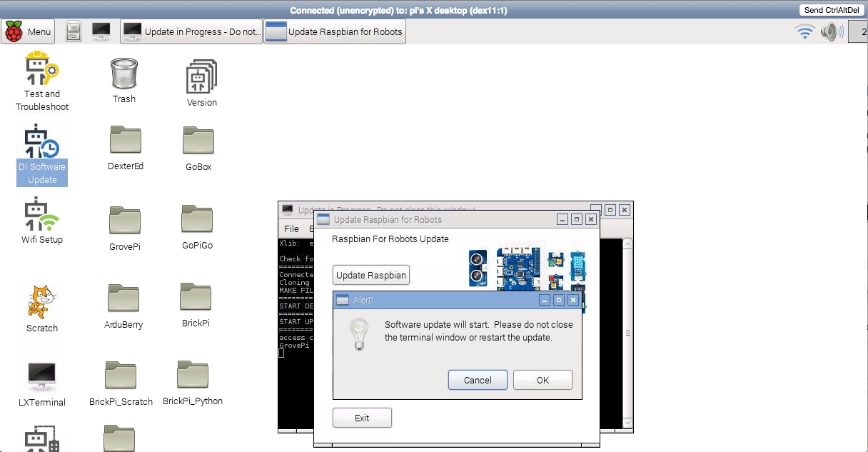The width and height of the screenshot is (868, 452).
Task: Open the Raspberry Pi Menu
Action: coord(28,31)
